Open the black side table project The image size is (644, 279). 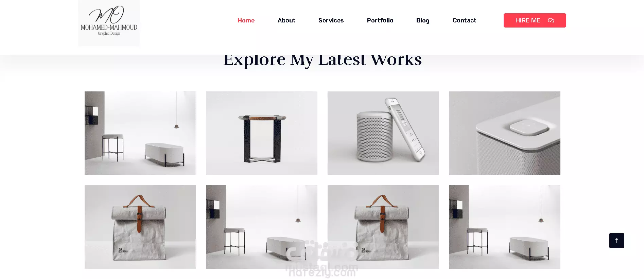coord(262,133)
